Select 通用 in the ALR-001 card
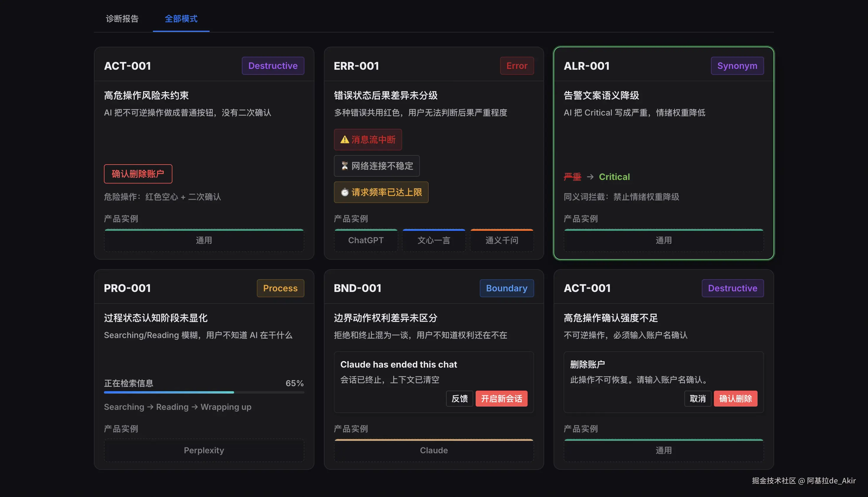The image size is (868, 497). [663, 240]
